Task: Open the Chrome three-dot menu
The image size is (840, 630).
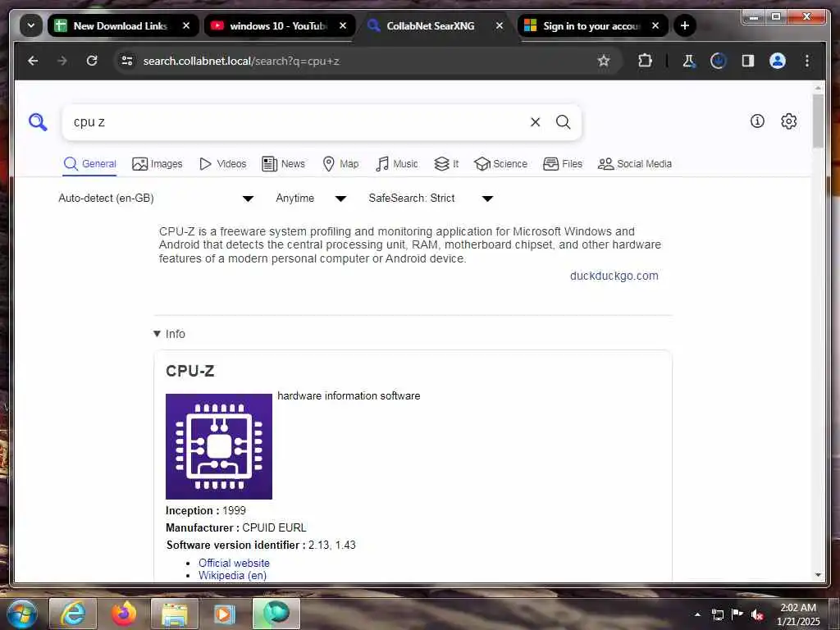Action: (x=807, y=61)
